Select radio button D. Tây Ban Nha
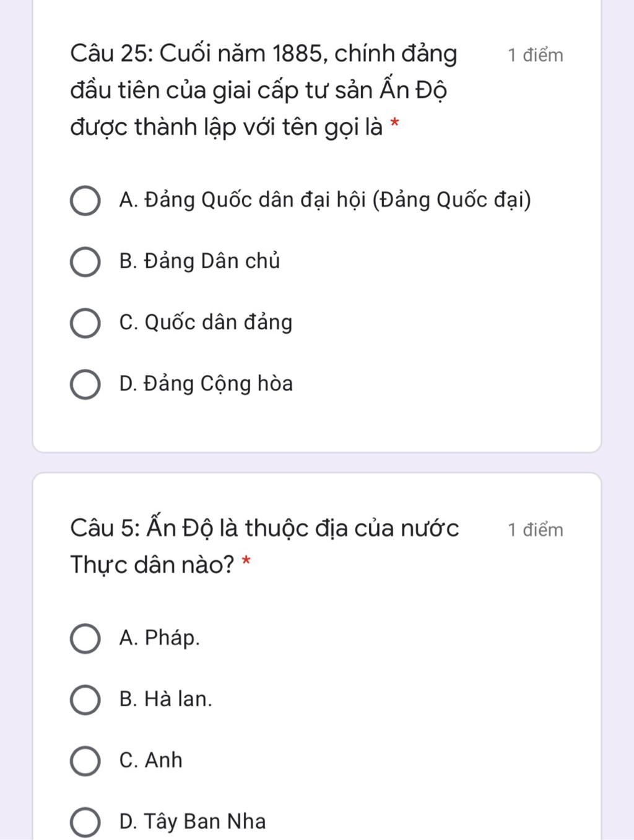This screenshot has width=634, height=840. coord(85,822)
